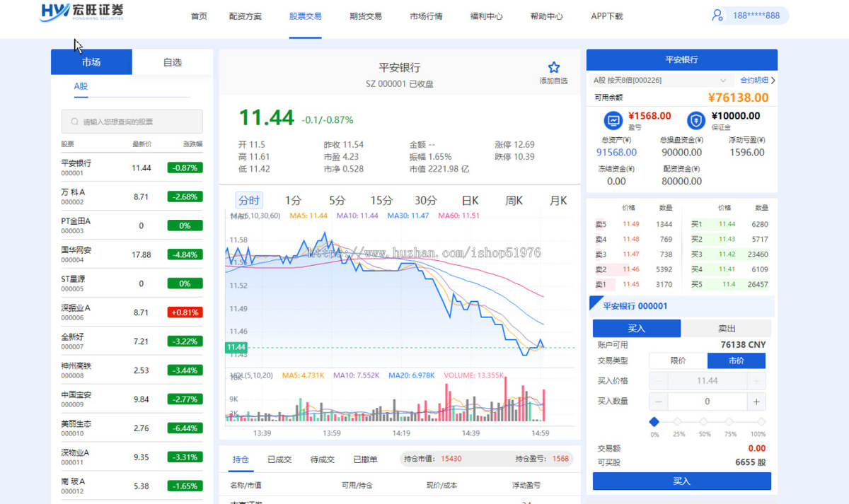Select 万科A in the stock list
Viewport: 849px width, 504px height.
click(x=132, y=197)
